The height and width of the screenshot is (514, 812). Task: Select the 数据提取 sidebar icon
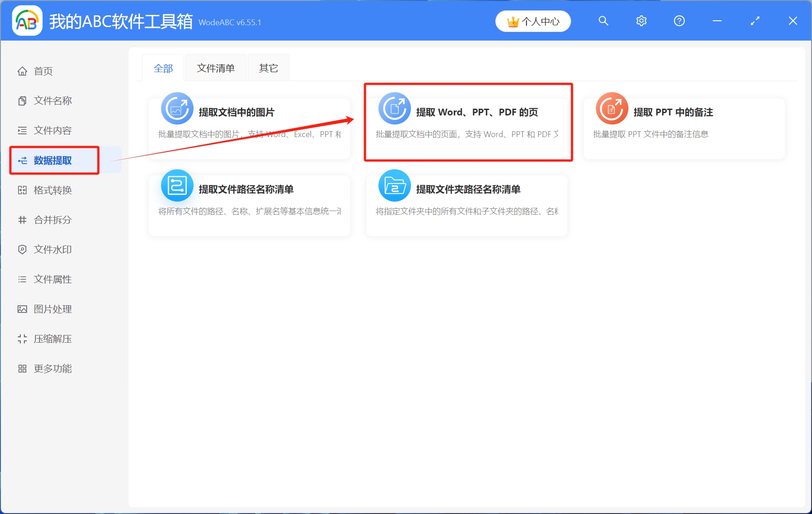22,160
